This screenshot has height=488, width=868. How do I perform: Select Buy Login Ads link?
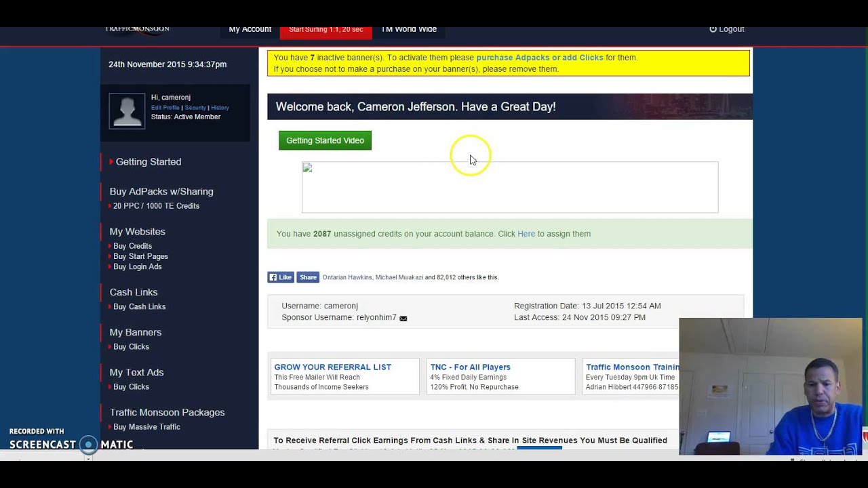coord(137,266)
